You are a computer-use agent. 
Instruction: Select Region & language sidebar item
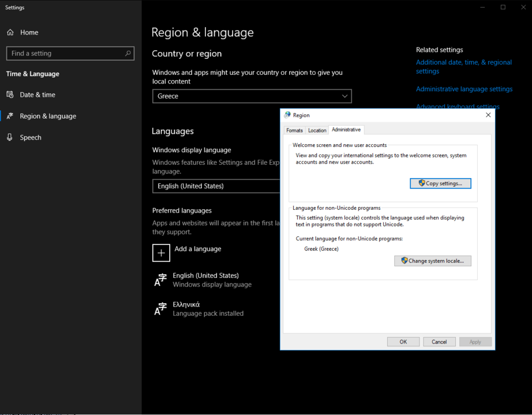48,116
